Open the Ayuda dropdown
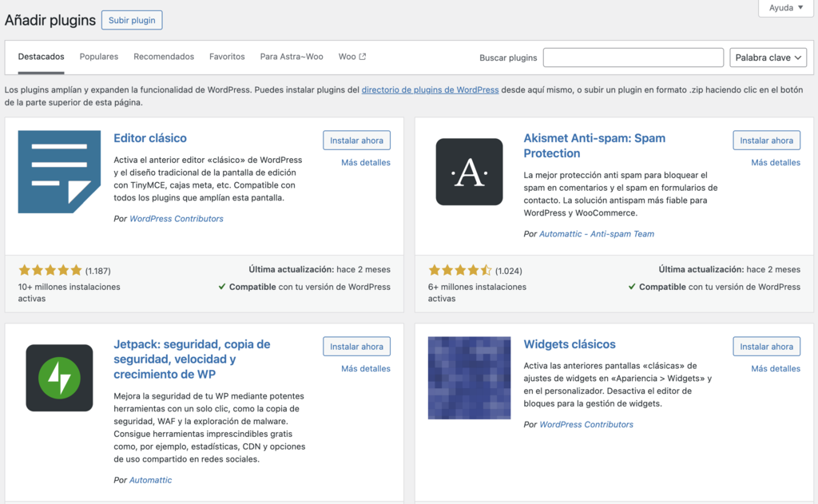818x504 pixels. tap(784, 8)
